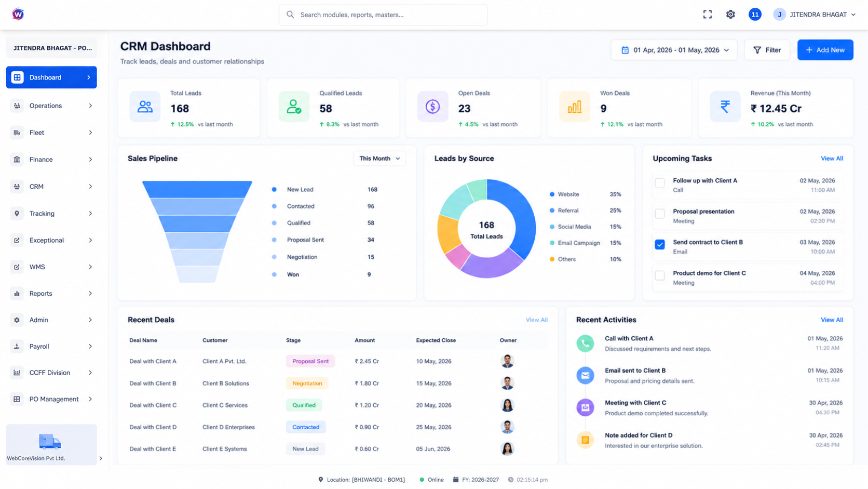868x489 pixels.
Task: Expand the Exceptional menu chevron
Action: pyautogui.click(x=90, y=240)
